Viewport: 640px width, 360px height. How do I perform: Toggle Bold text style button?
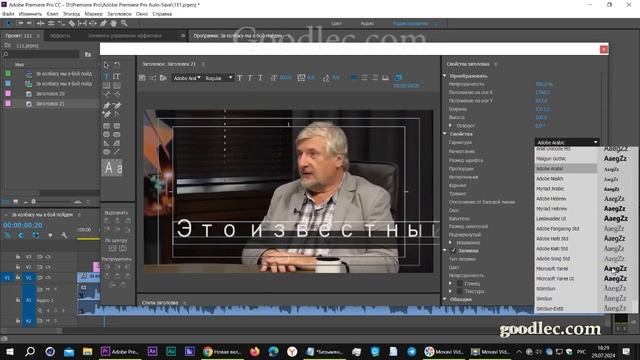(240, 78)
